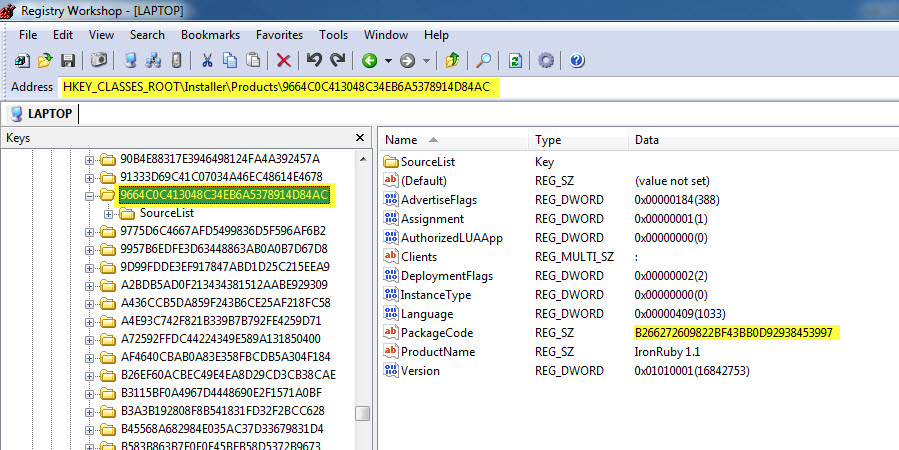
Task: Close the Keys panel with X
Action: 359,138
